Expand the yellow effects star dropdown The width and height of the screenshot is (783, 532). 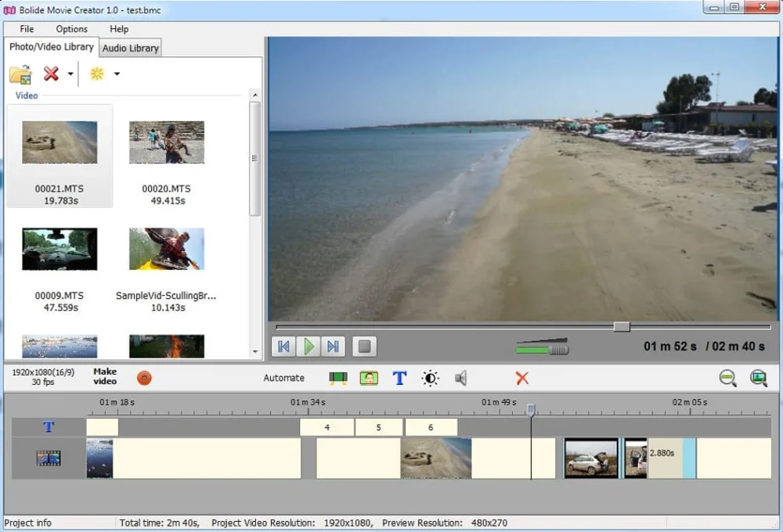click(117, 74)
